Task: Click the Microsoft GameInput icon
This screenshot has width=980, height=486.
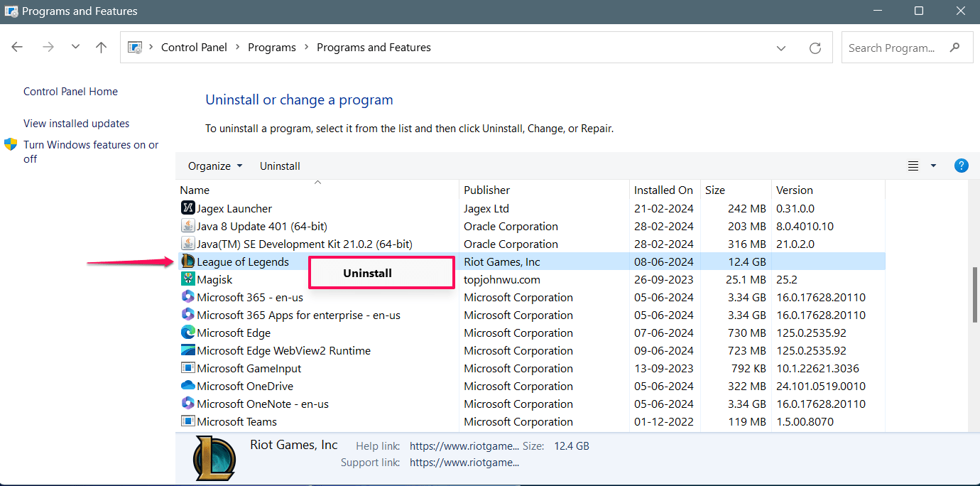Action: (x=187, y=368)
